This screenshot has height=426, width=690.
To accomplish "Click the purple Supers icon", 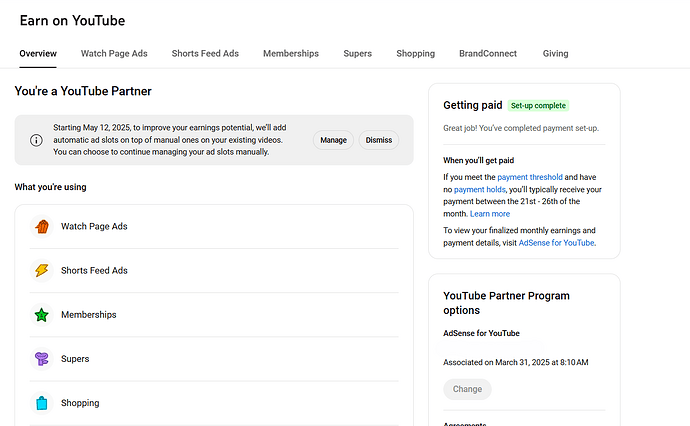I will click(42, 359).
